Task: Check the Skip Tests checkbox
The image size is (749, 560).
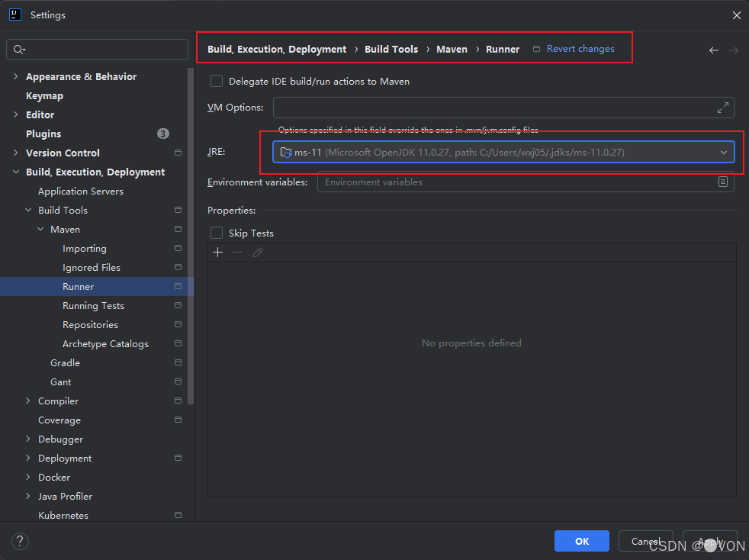Action: pos(217,233)
